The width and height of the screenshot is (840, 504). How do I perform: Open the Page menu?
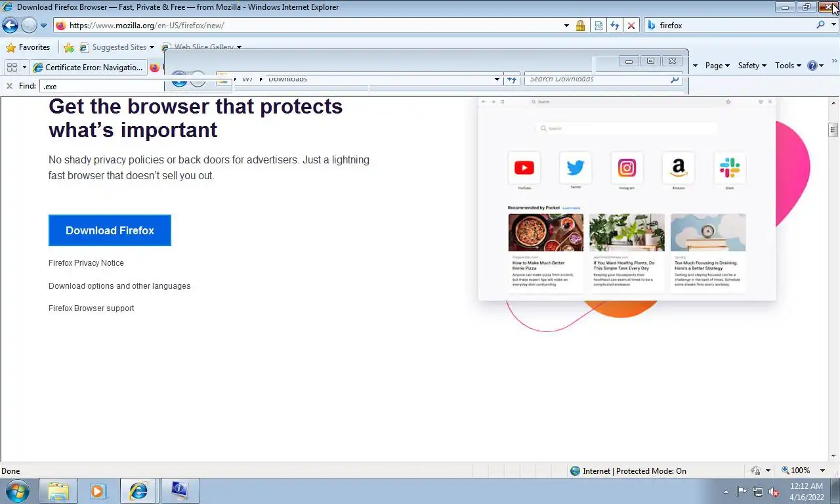[717, 66]
